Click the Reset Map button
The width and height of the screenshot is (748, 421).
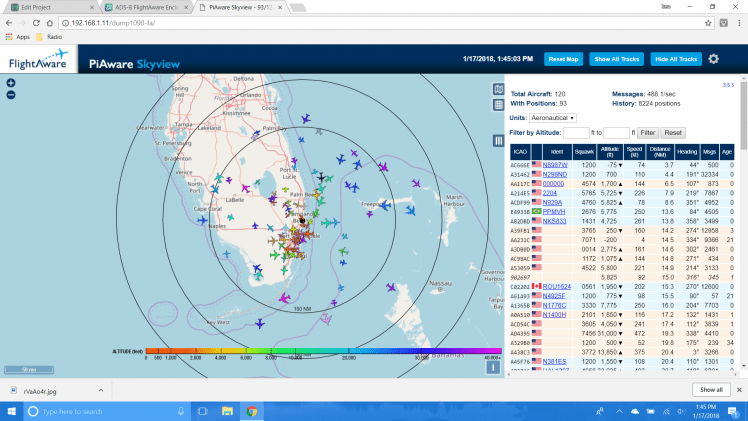563,59
